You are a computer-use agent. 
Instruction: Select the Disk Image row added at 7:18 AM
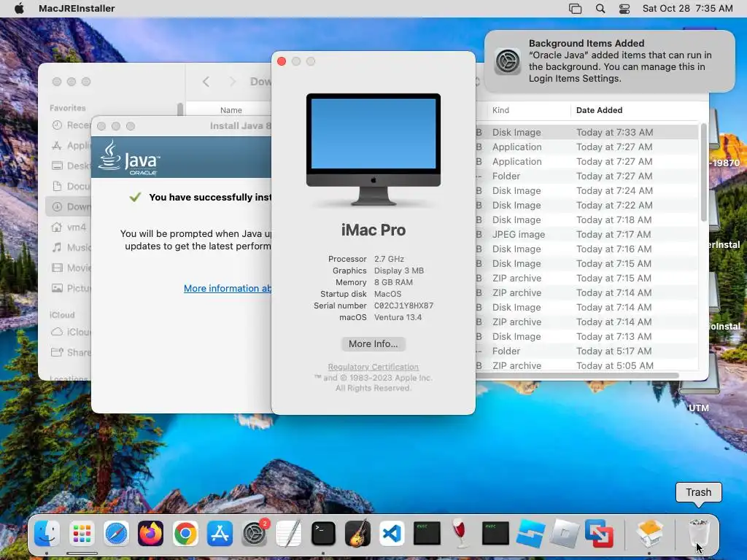587,219
